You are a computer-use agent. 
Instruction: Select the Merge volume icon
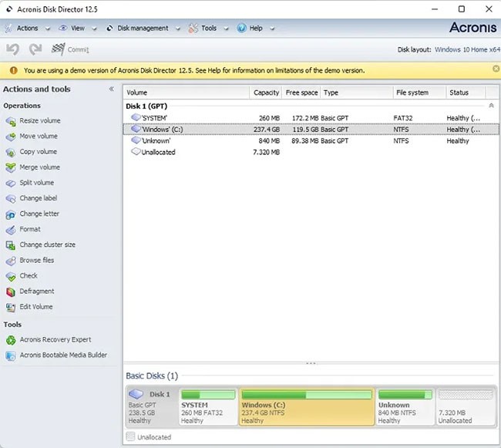pos(11,167)
